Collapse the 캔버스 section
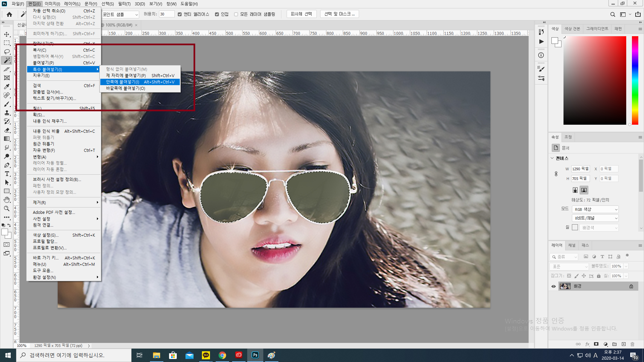 click(552, 158)
